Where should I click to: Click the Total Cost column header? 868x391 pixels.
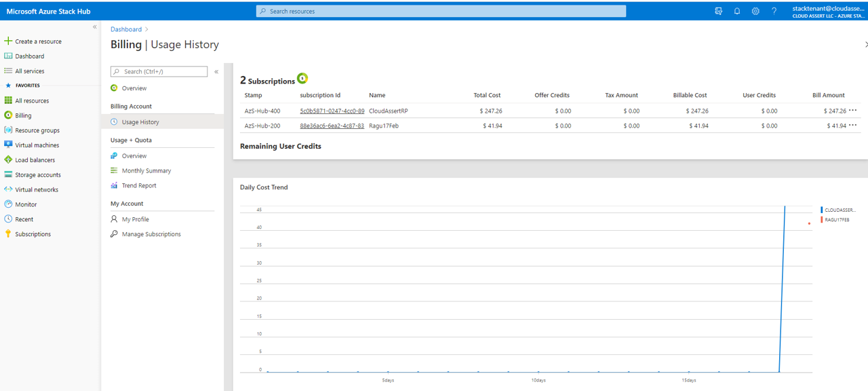tap(487, 95)
